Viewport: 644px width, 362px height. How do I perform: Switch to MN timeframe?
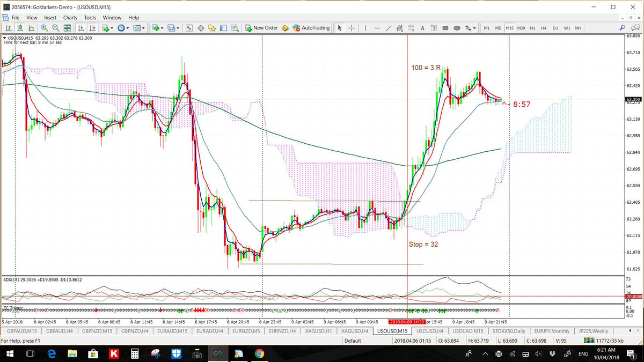[x=578, y=27]
